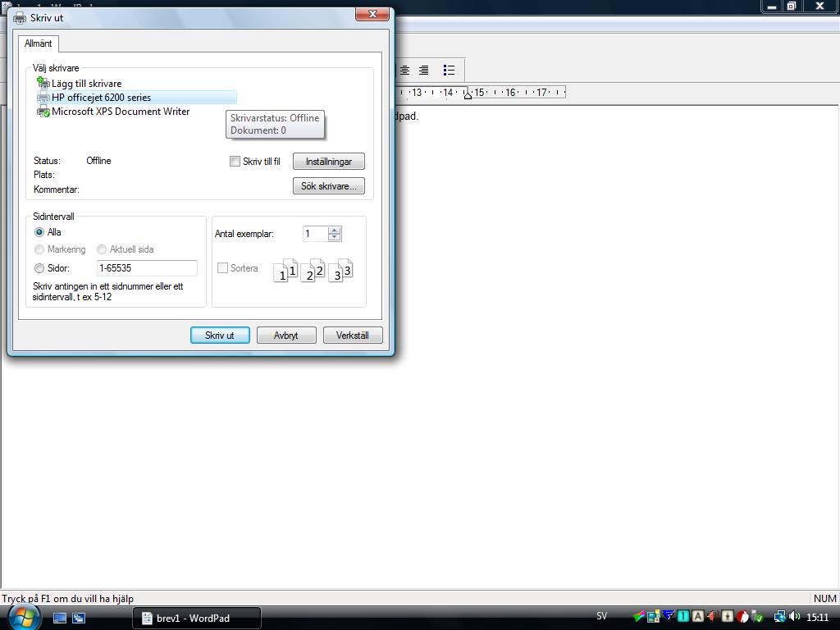
Task: Click the indent marker on WordPad ruler
Action: coord(468,95)
